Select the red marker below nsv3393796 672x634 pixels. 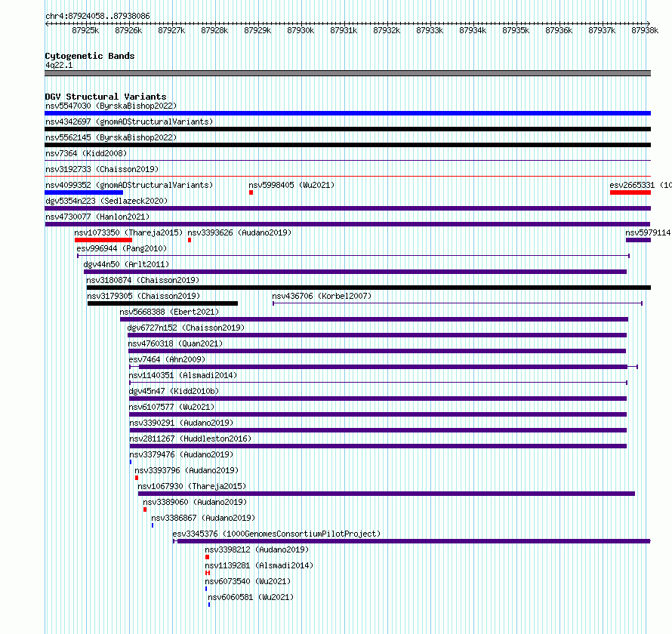point(137,478)
